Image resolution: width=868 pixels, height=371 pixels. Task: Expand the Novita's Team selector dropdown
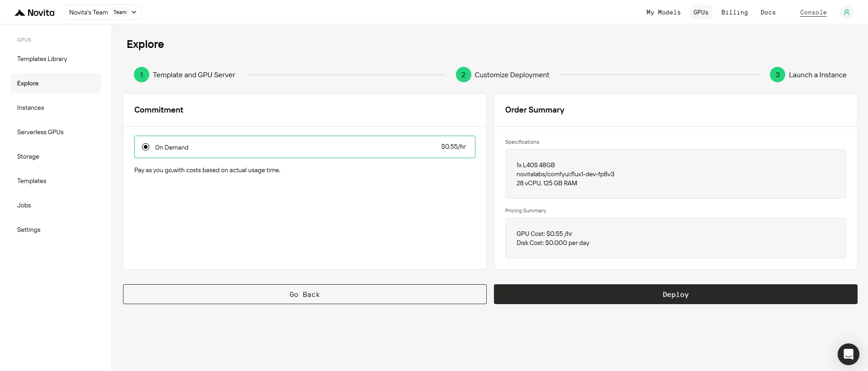click(103, 12)
